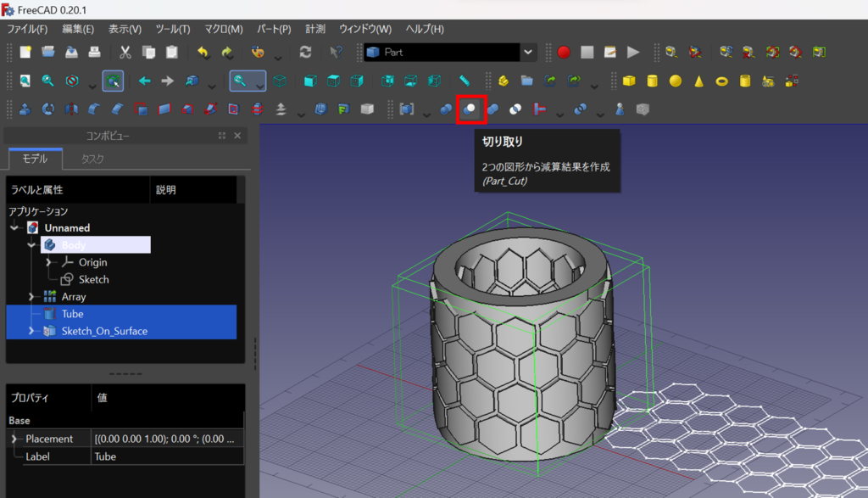Click the Union (fuse) shapes icon
The image size is (868, 498).
click(492, 109)
